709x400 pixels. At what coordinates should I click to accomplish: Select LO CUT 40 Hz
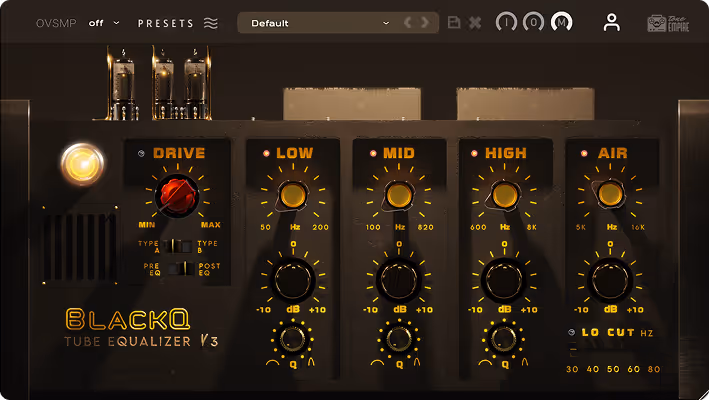coord(593,369)
